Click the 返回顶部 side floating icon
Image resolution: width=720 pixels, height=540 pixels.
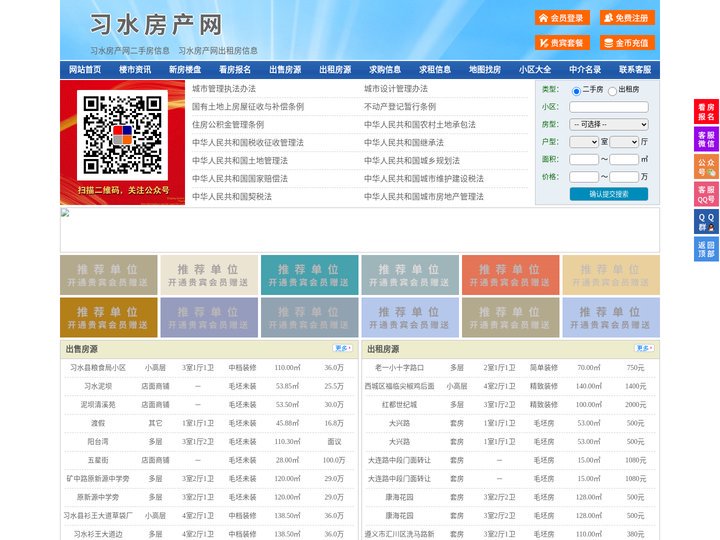click(x=706, y=249)
